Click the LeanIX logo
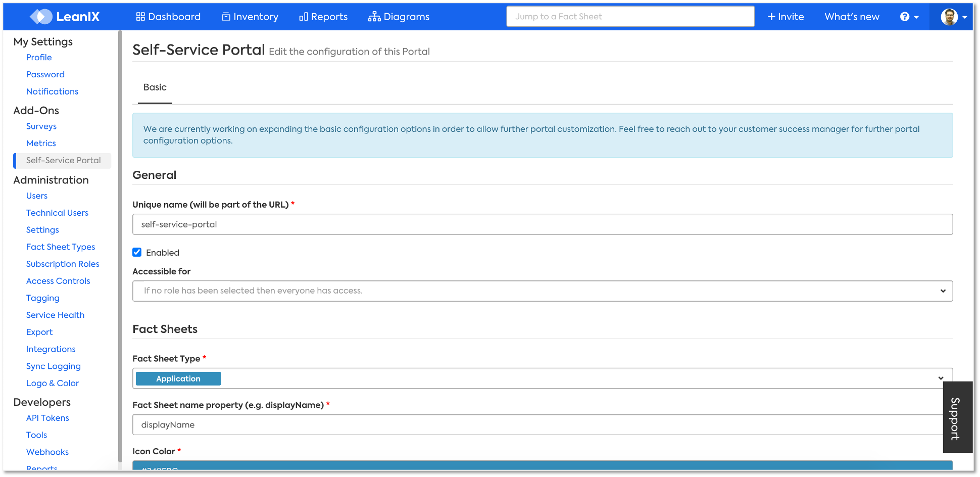The width and height of the screenshot is (980, 477). [65, 17]
